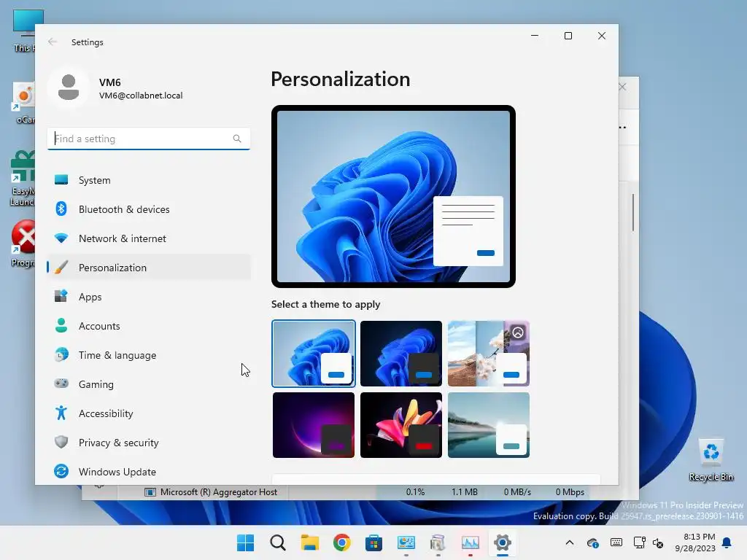The width and height of the screenshot is (747, 560).
Task: Open the This PC desktop icon
Action: pyautogui.click(x=24, y=31)
